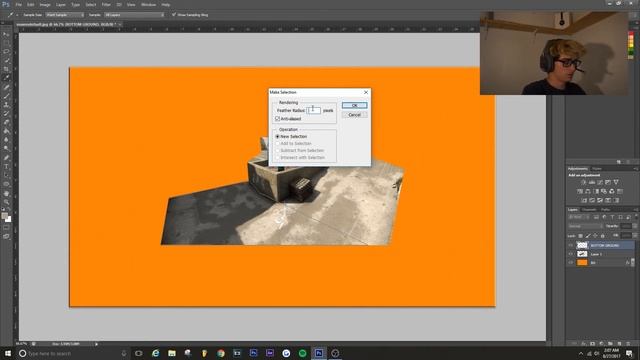640x360 pixels.
Task: Click the Feather Radius input field
Action: (313, 110)
